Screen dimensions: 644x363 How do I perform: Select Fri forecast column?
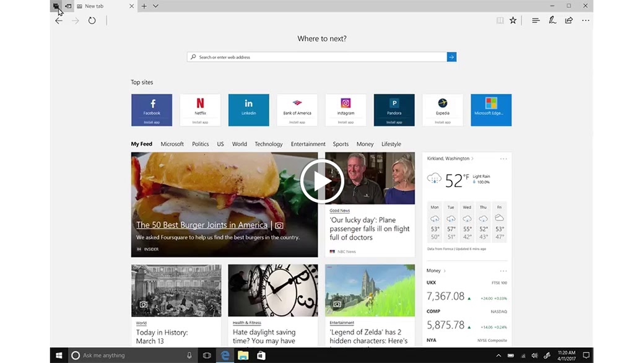click(500, 222)
